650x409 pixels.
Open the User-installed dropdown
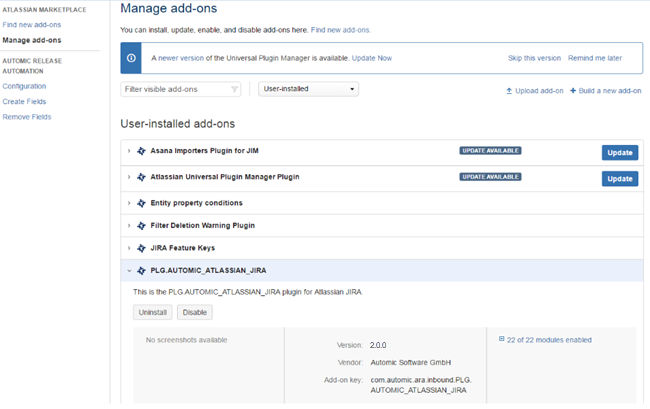(308, 89)
